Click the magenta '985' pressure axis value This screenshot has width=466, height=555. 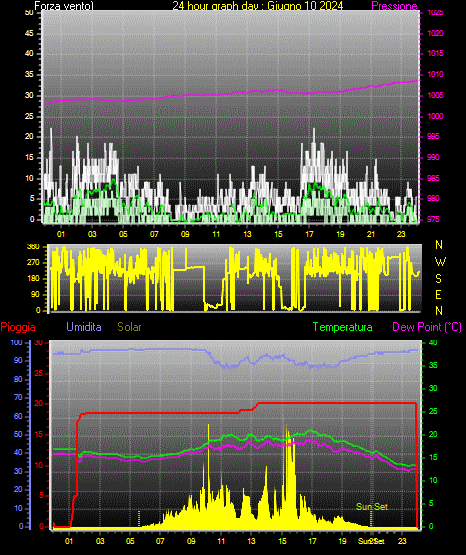[x=434, y=178]
